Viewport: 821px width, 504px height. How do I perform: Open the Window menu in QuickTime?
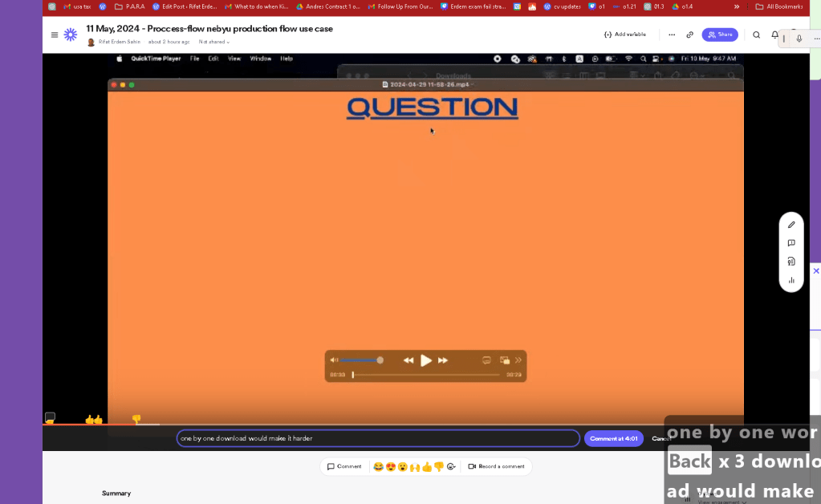click(x=260, y=59)
